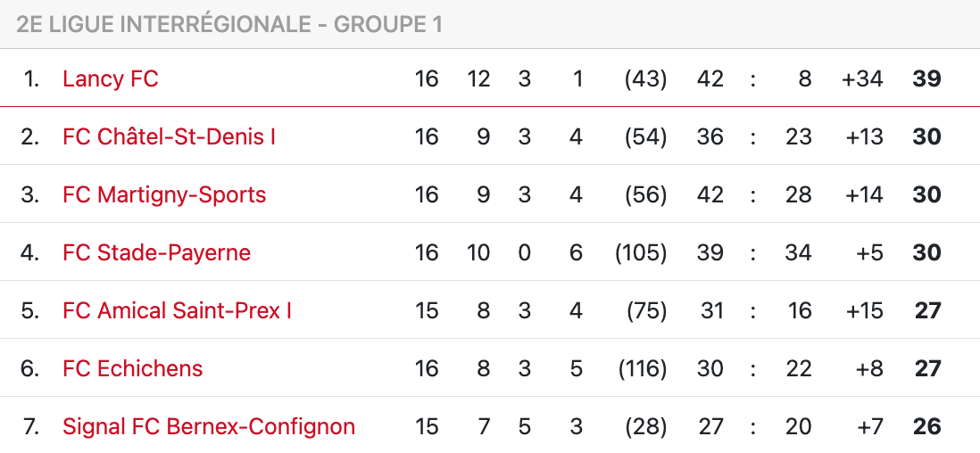Viewport: 980px width, 453px height.
Task: Click Echichens' (116) fair-play value
Action: click(x=642, y=368)
